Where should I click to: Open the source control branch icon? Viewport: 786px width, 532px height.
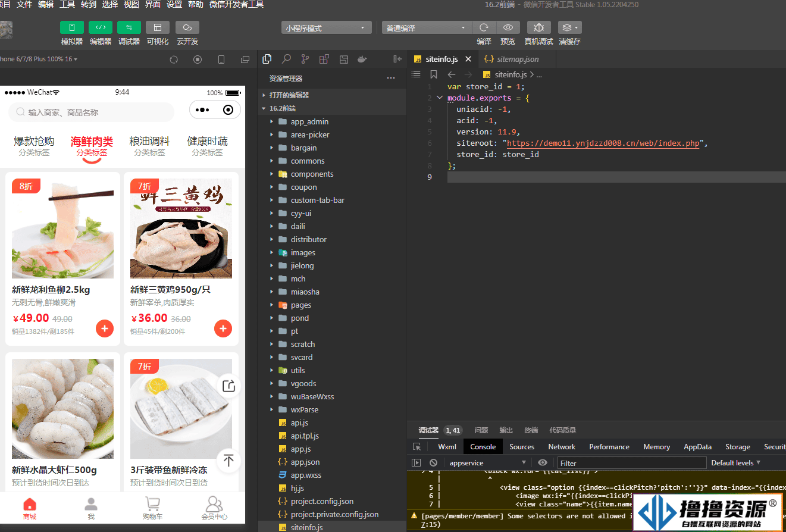305,59
